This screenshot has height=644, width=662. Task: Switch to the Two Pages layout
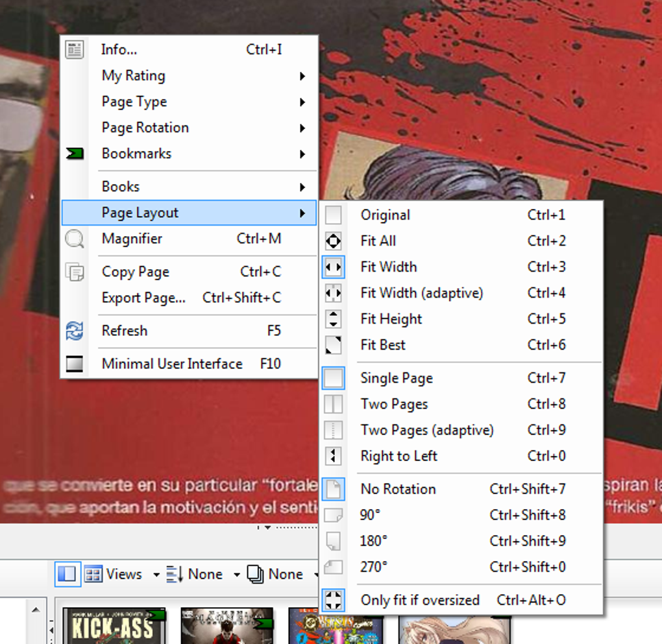click(461, 404)
